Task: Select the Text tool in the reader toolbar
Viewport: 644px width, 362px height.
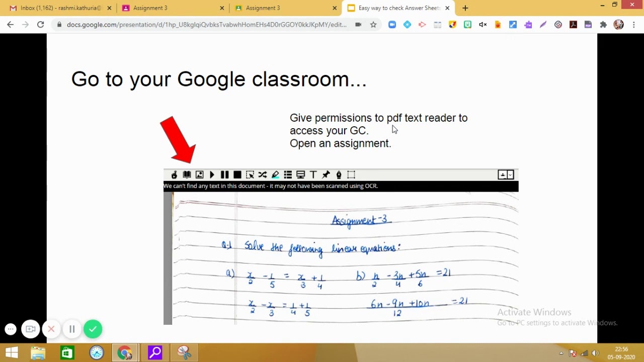Action: tap(313, 174)
